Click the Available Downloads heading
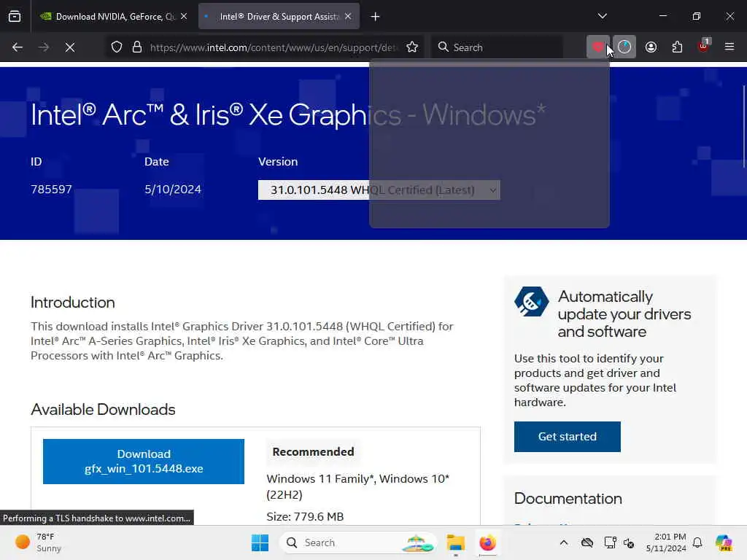Image resolution: width=747 pixels, height=560 pixels. coord(103,410)
